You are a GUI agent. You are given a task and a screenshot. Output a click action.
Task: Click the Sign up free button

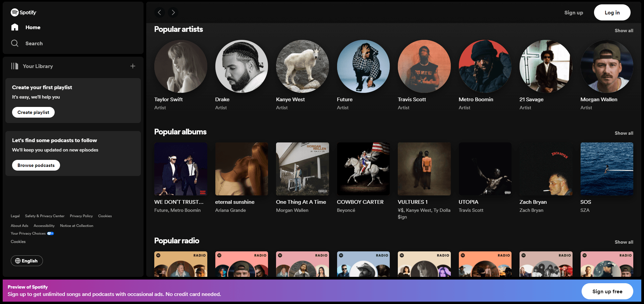pos(607,291)
